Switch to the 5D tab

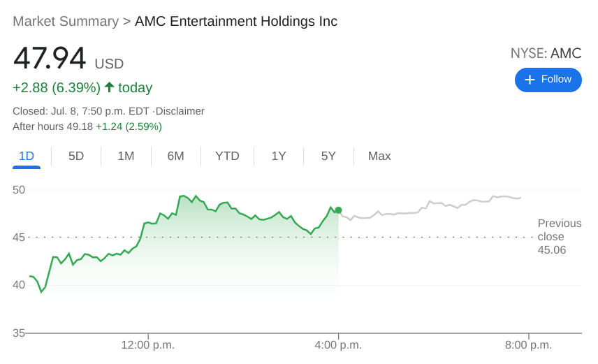(x=76, y=156)
